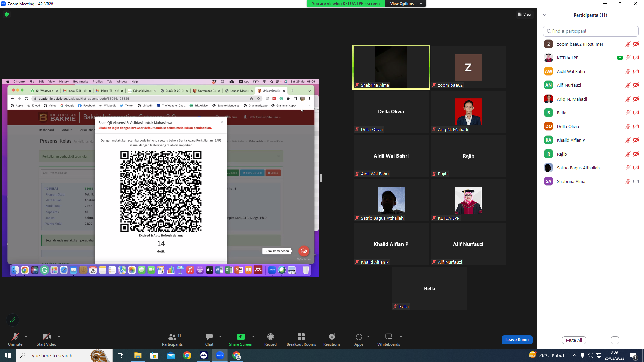Screen dimensions: 644x362
Task: Click Ariq N. Mahadi's video tile
Action: (x=468, y=112)
